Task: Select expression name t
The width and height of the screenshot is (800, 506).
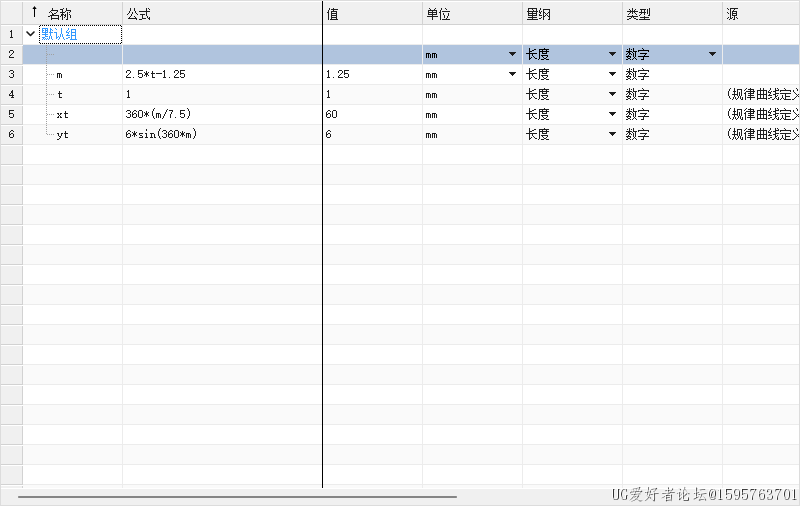Action: [60, 94]
